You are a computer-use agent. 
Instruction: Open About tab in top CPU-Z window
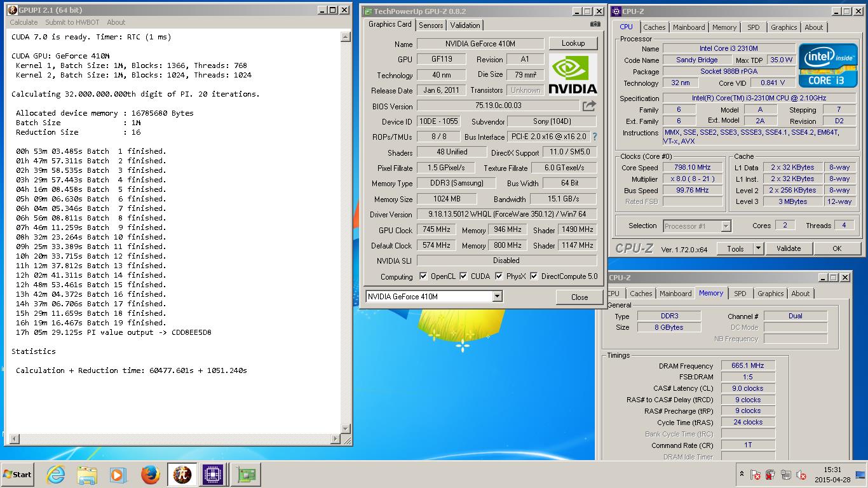(x=814, y=27)
